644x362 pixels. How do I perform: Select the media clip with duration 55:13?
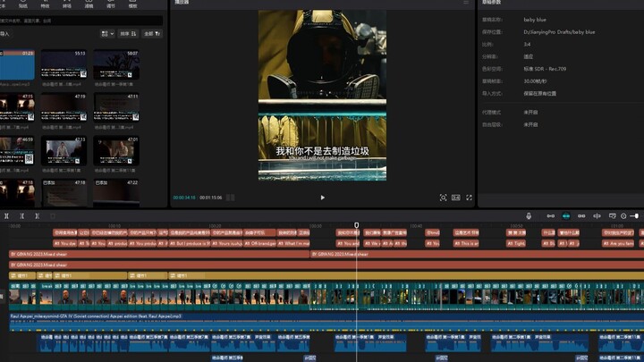pyautogui.click(x=64, y=65)
